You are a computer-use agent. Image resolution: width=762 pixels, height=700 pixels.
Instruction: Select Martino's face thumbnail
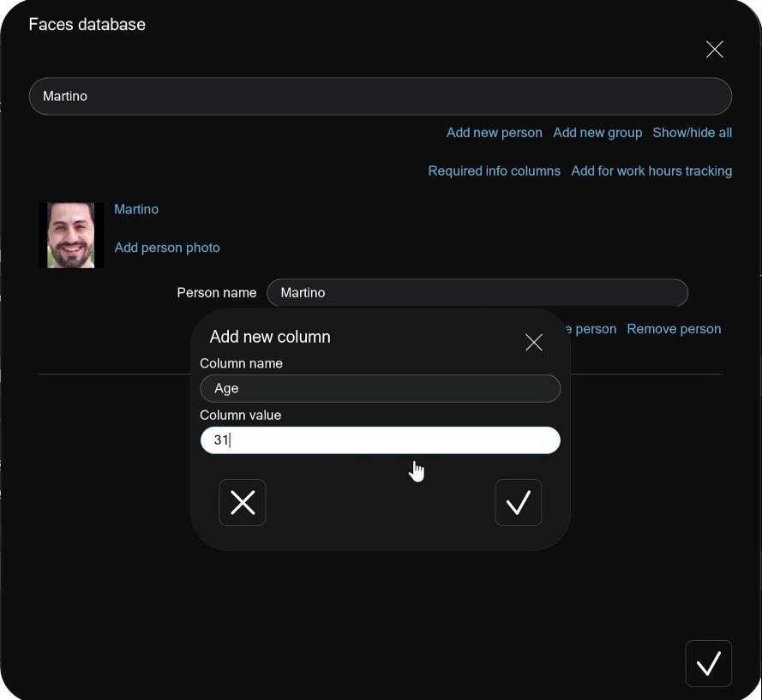pyautogui.click(x=71, y=235)
